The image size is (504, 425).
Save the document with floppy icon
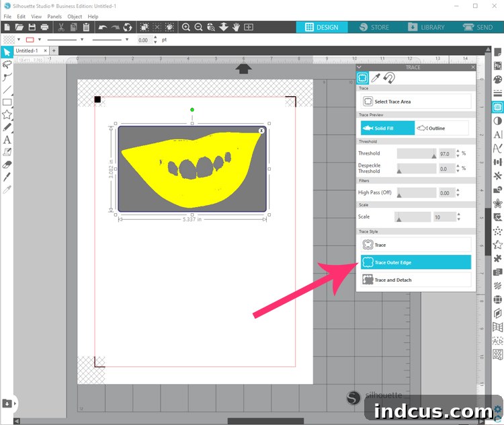coord(32,27)
